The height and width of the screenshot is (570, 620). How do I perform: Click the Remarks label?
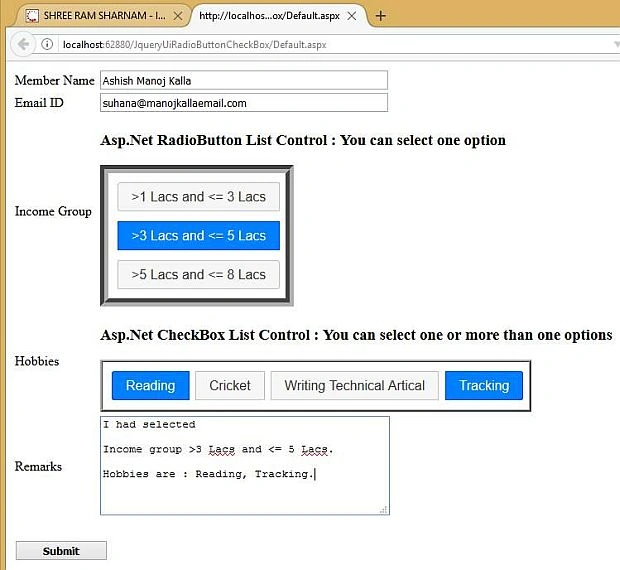coord(38,466)
